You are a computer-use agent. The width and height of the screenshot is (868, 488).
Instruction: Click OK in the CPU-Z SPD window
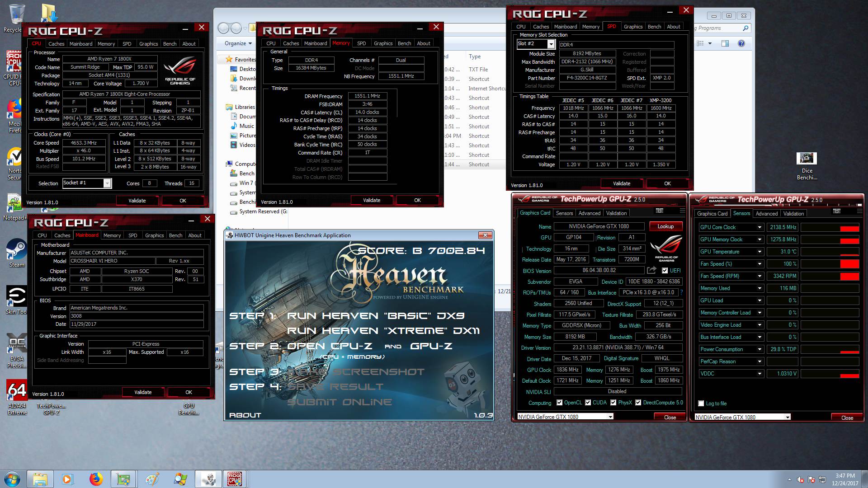[667, 183]
